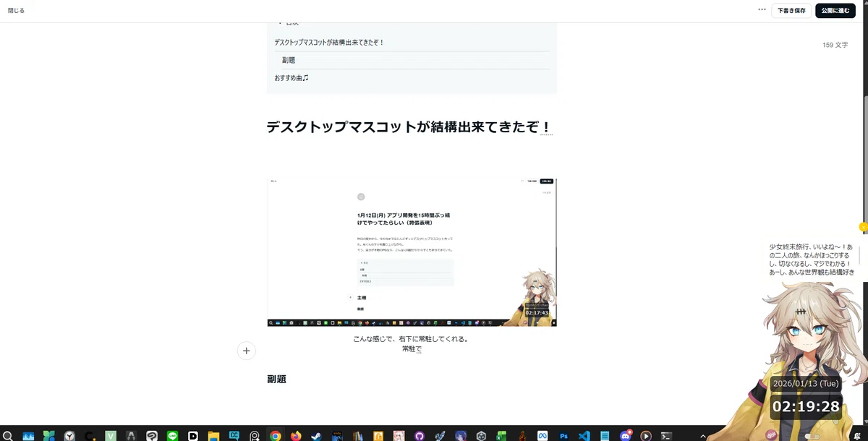This screenshot has width=868, height=441.
Task: Open the photos app icon in taskbar
Action: (28, 436)
